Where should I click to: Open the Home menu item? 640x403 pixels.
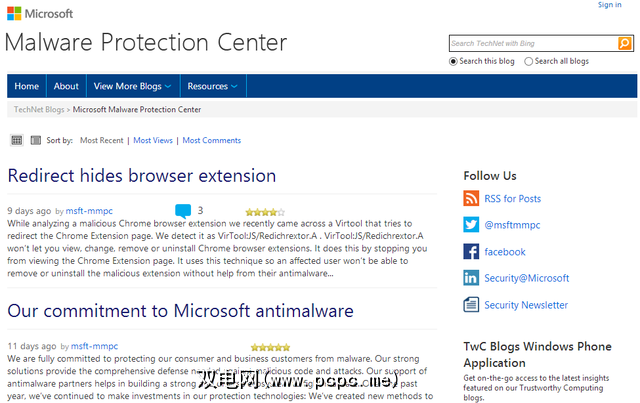(27, 86)
